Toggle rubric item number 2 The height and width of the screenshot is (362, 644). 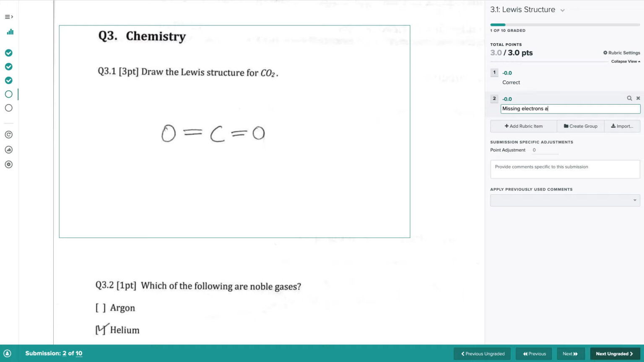pos(494,98)
